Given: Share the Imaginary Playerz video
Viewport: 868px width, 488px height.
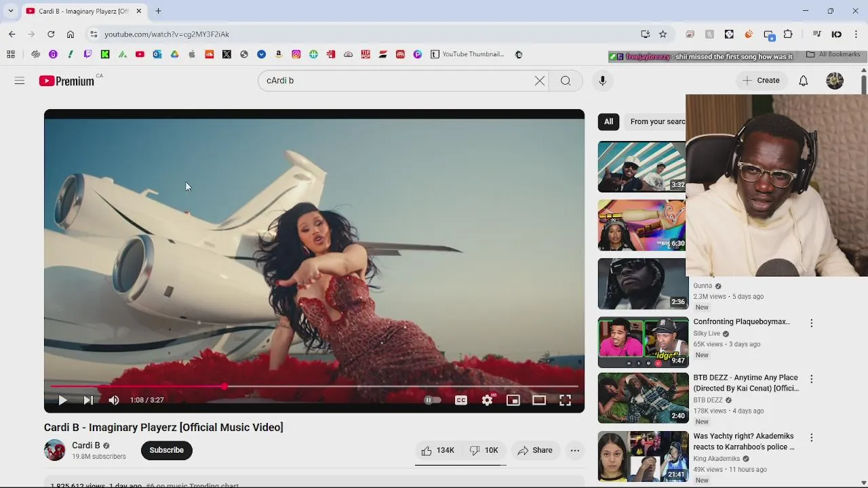Looking at the screenshot, I should point(535,450).
